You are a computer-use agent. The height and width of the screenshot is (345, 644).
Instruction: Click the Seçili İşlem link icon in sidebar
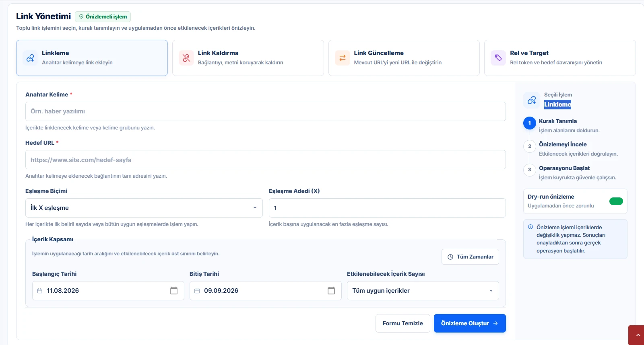click(x=532, y=100)
